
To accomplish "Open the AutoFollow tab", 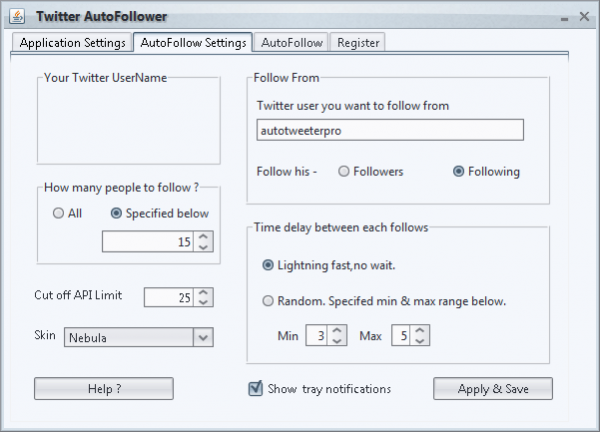I will [292, 42].
